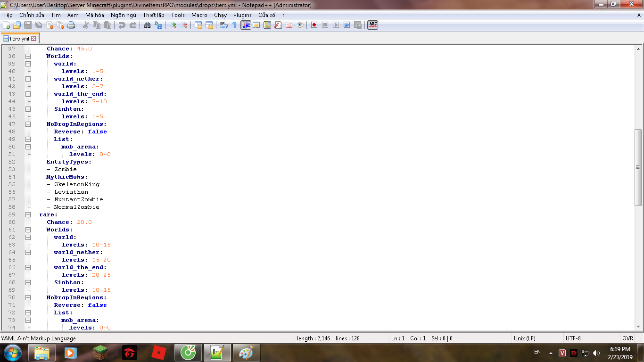The image size is (644, 362).
Task: Click the Stop Recording macro icon
Action: tap(325, 25)
